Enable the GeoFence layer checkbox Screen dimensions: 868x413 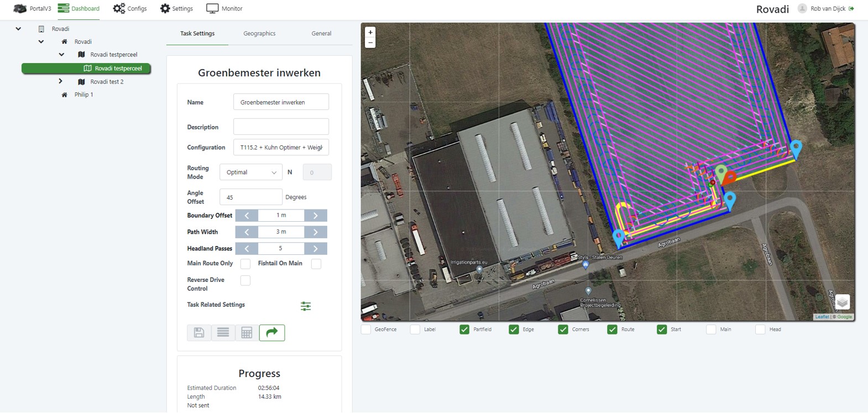pos(366,330)
